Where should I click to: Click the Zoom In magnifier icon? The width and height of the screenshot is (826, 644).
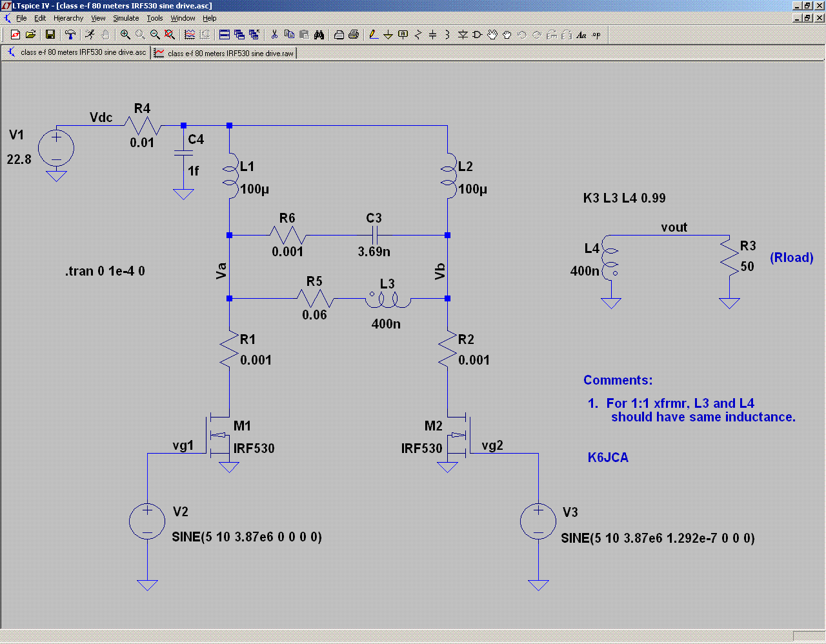click(x=125, y=35)
